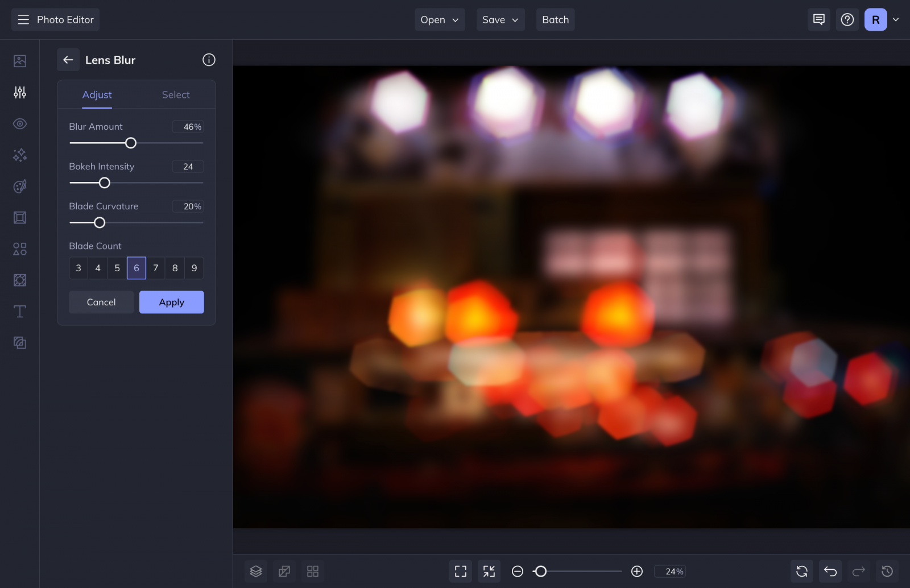The image size is (910, 588).
Task: Click the Layers icon in the bottom toolbar
Action: (x=255, y=571)
